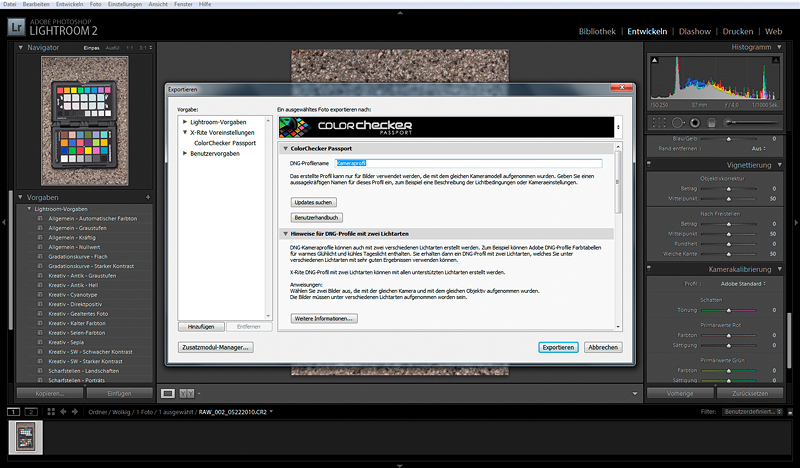This screenshot has height=468, width=800.
Task: Toggle Vignettierung panel on/off switch
Action: [649, 164]
